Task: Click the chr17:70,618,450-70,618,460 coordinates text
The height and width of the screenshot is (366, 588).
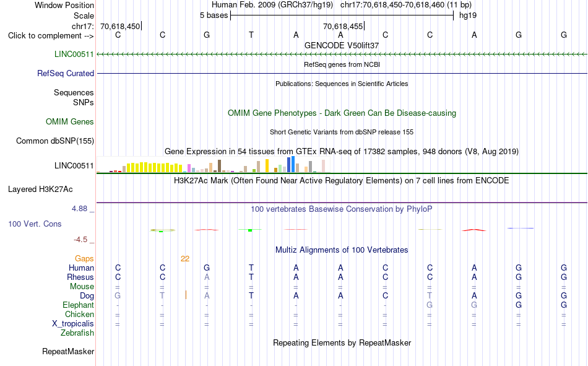Action: pos(406,5)
